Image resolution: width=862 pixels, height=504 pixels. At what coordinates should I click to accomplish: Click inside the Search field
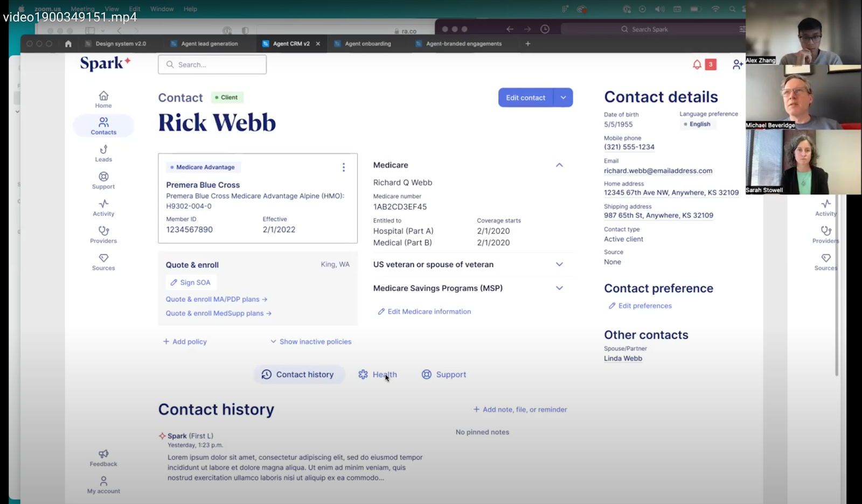pyautogui.click(x=212, y=64)
